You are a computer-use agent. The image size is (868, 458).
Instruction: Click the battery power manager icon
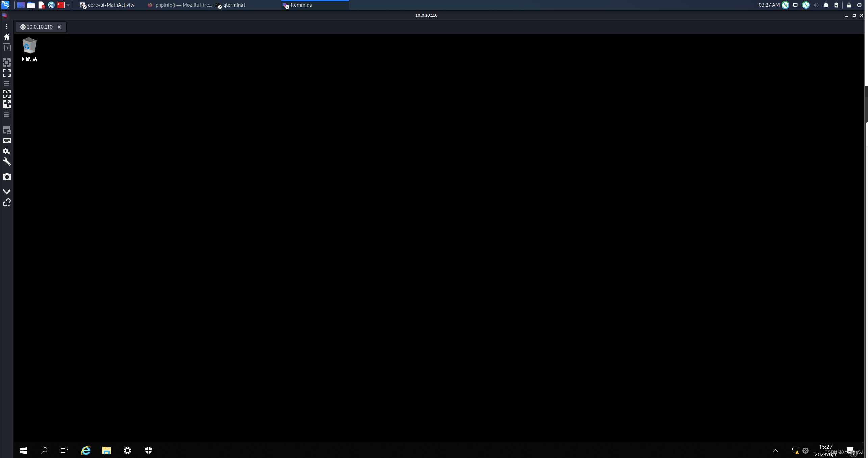[x=836, y=5]
